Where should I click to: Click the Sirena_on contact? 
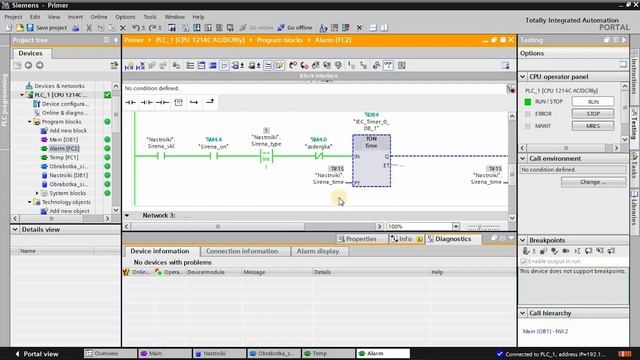click(x=213, y=156)
